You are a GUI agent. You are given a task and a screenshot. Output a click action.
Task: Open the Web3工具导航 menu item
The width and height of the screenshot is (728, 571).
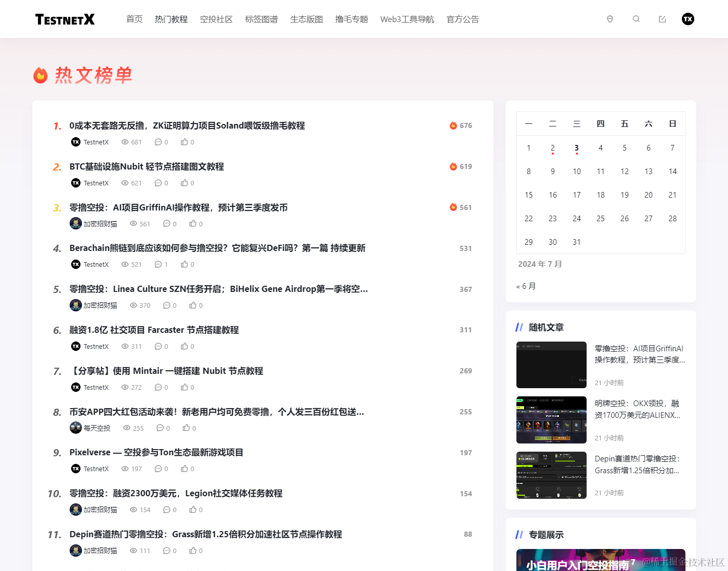407,19
